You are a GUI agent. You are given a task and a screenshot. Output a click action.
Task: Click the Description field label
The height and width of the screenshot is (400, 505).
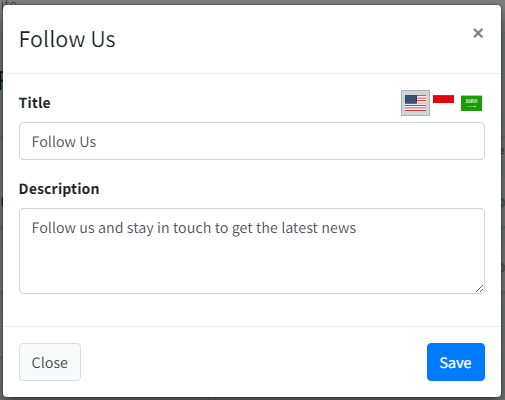pos(59,189)
